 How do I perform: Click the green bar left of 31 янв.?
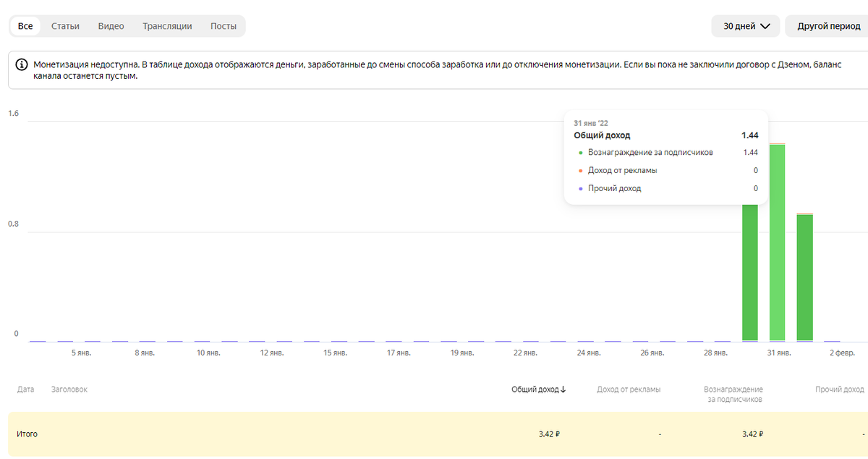click(750, 273)
